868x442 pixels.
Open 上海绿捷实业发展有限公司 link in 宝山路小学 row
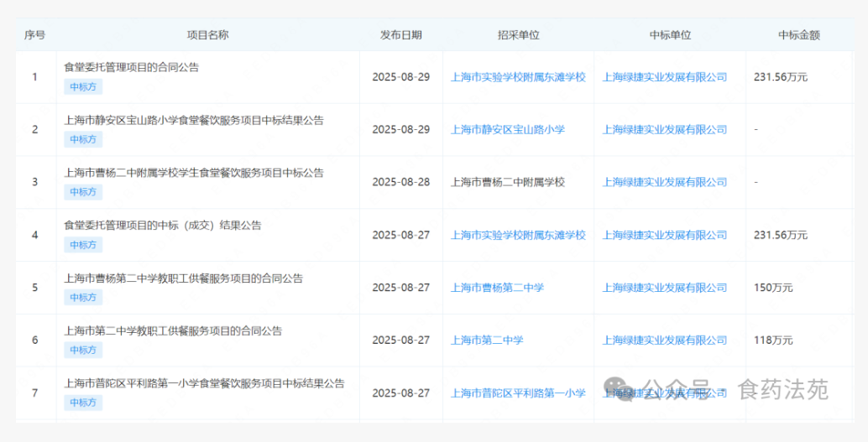[x=664, y=129]
